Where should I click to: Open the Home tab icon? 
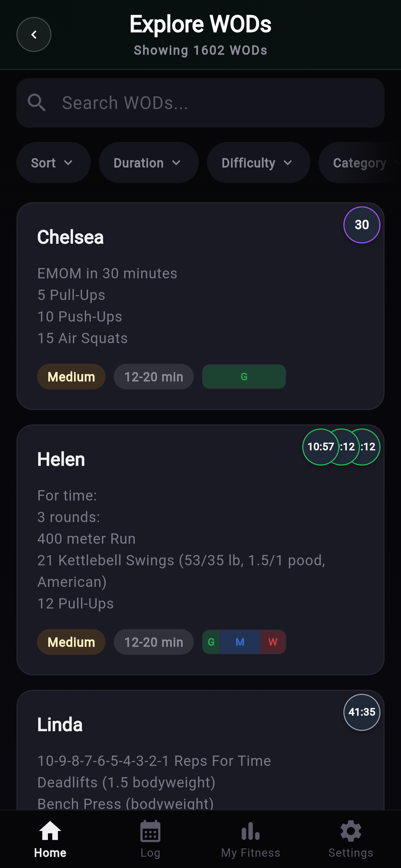(x=50, y=831)
